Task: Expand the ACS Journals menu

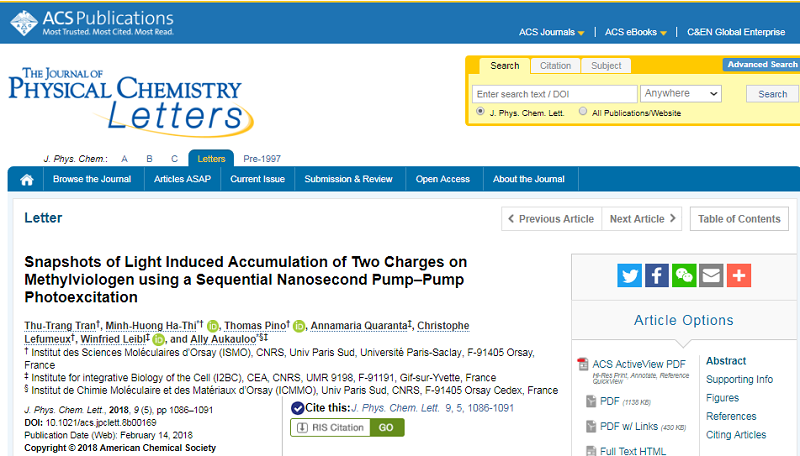Action: [x=548, y=32]
